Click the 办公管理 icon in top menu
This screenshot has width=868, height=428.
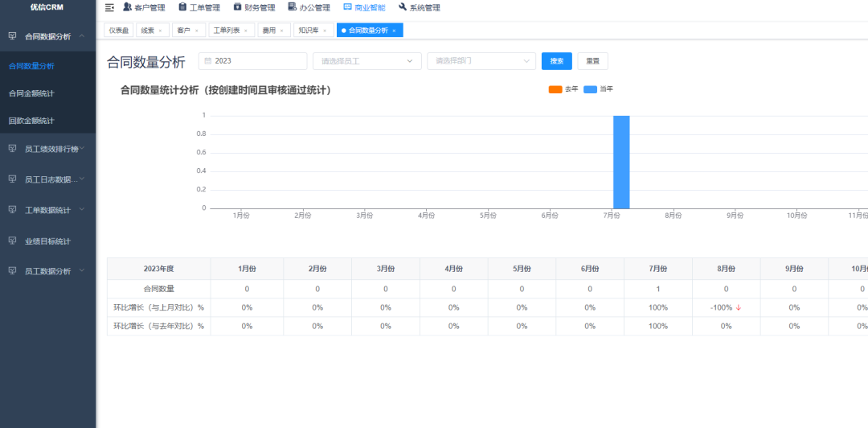[293, 7]
